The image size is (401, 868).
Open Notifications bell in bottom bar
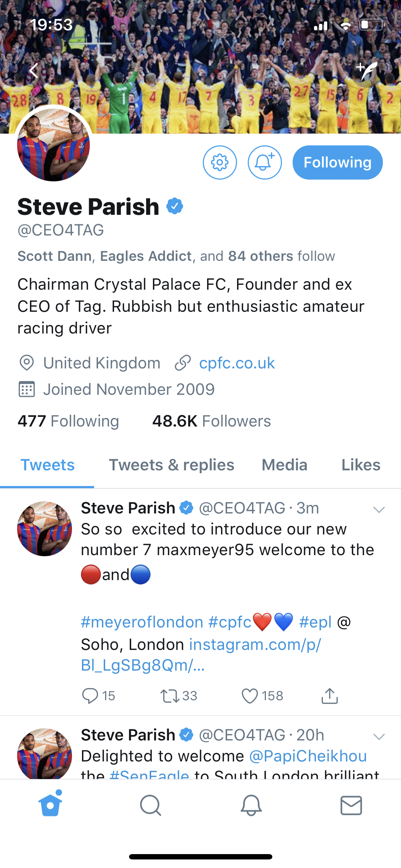point(251,805)
